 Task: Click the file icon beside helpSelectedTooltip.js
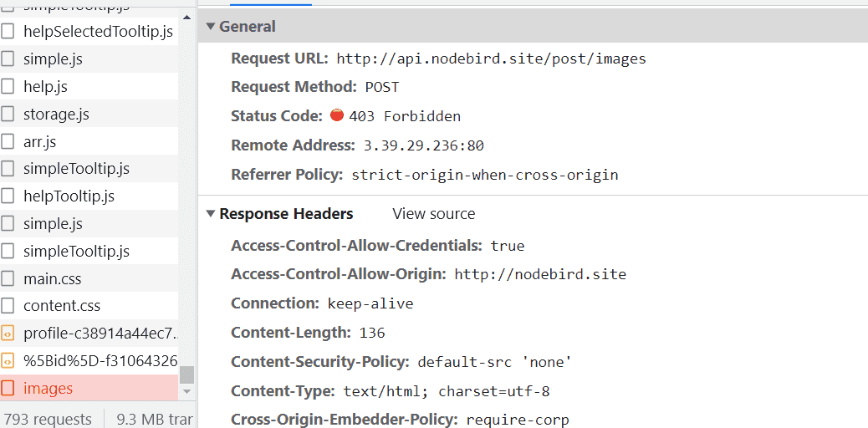(x=8, y=32)
